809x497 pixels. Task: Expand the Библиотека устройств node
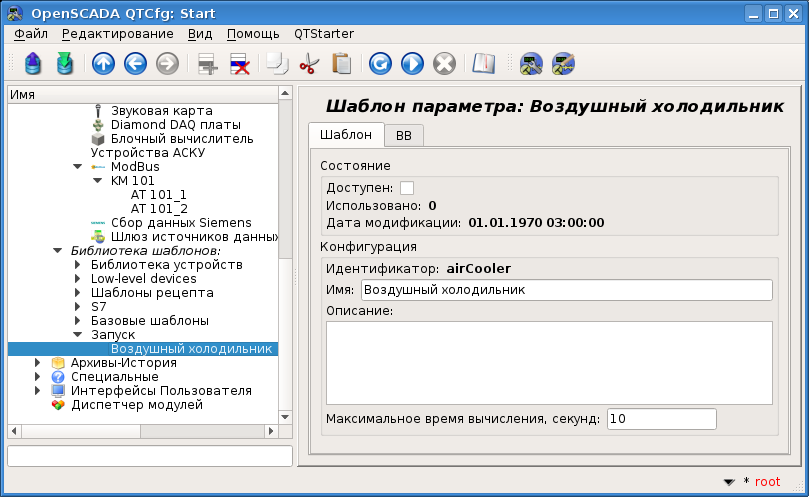click(77, 265)
